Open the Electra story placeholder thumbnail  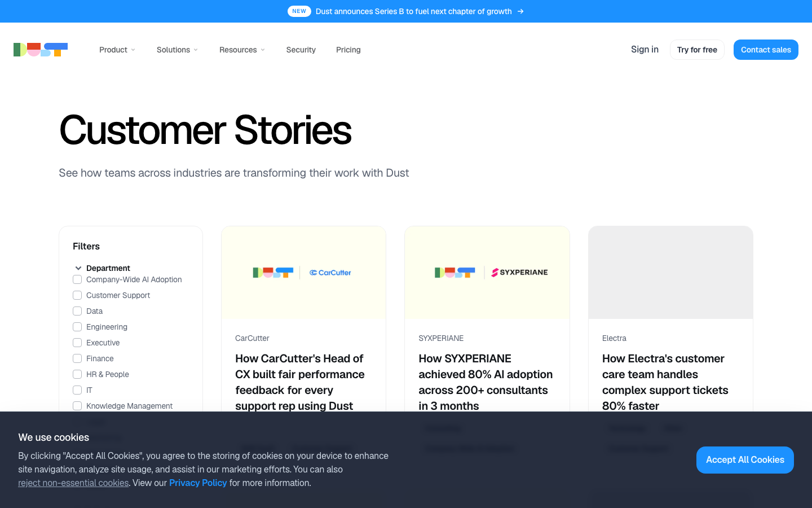pyautogui.click(x=670, y=273)
